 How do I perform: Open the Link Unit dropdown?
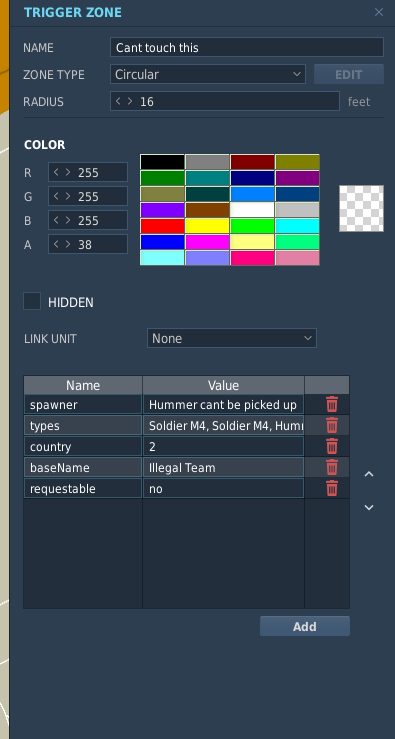pos(232,338)
